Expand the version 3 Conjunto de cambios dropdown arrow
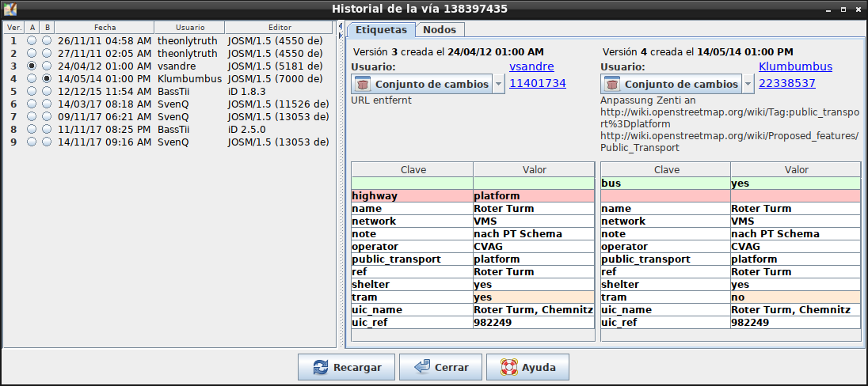The image size is (868, 386). pyautogui.click(x=498, y=84)
